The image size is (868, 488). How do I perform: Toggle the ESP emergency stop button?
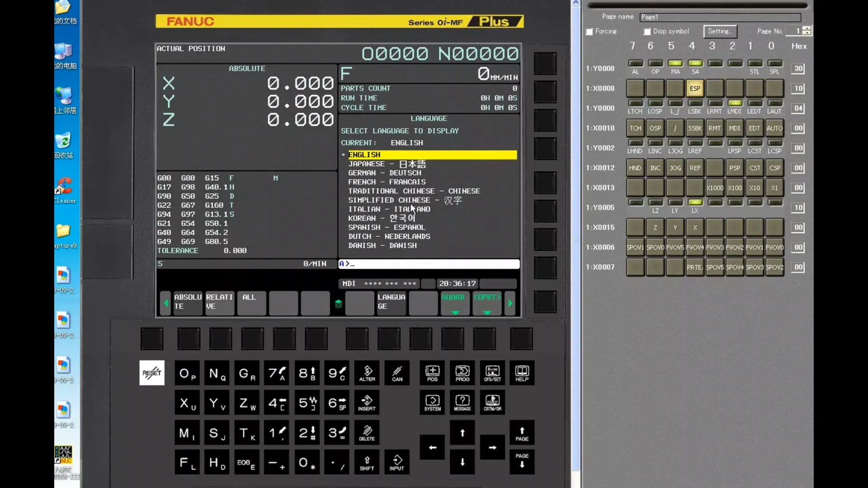click(x=695, y=89)
